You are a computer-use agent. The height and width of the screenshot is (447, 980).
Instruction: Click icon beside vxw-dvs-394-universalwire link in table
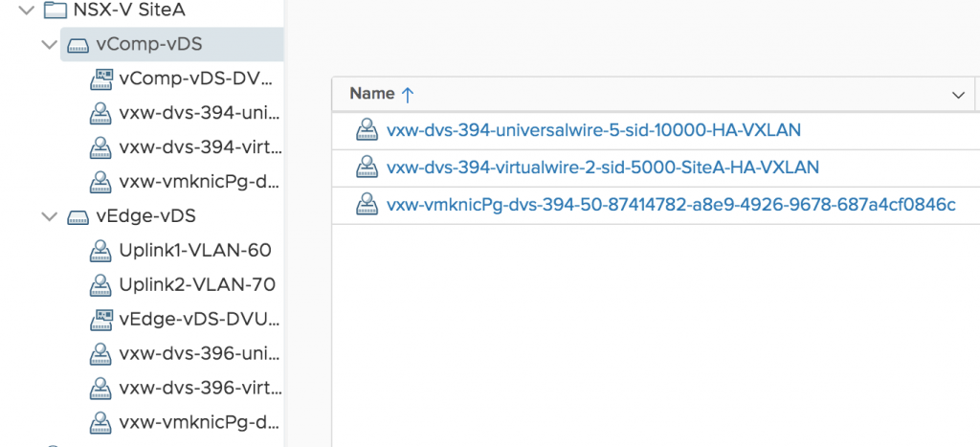tap(367, 130)
